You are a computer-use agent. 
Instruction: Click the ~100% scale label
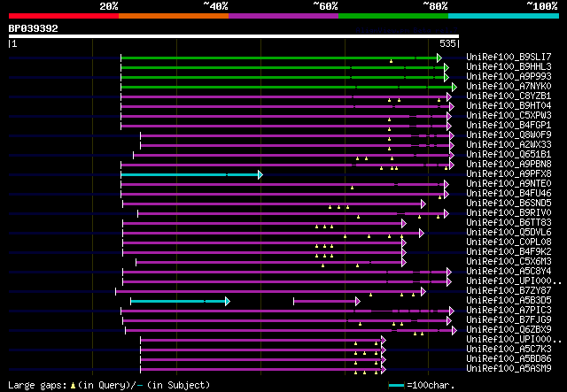(541, 6)
